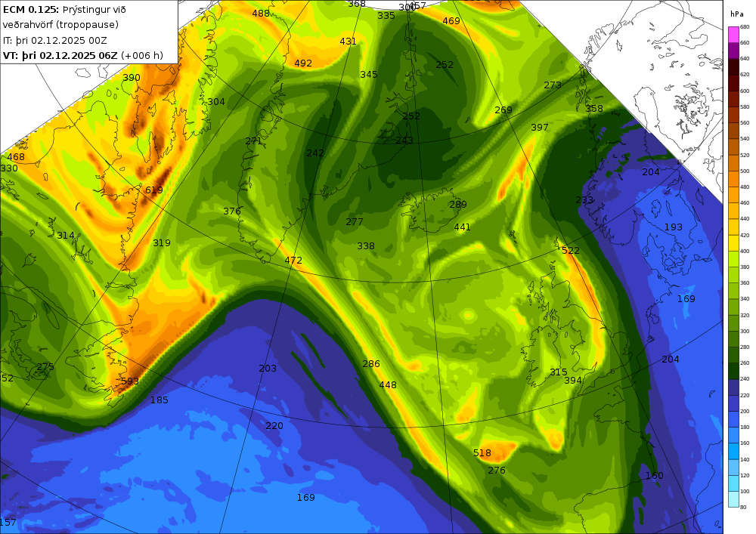Image resolution: width=756 pixels, height=534 pixels.
Task: Click the "160" pressure value on the map
Action: click(x=655, y=476)
